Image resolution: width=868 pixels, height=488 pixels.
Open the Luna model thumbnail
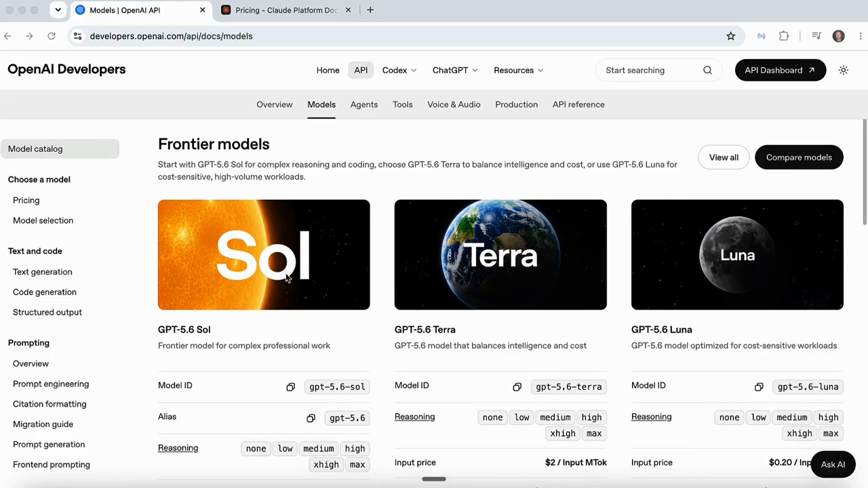click(x=737, y=255)
